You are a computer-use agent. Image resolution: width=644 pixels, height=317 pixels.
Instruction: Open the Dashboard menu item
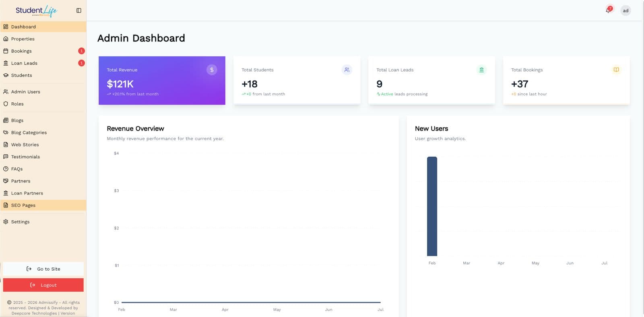pos(43,27)
